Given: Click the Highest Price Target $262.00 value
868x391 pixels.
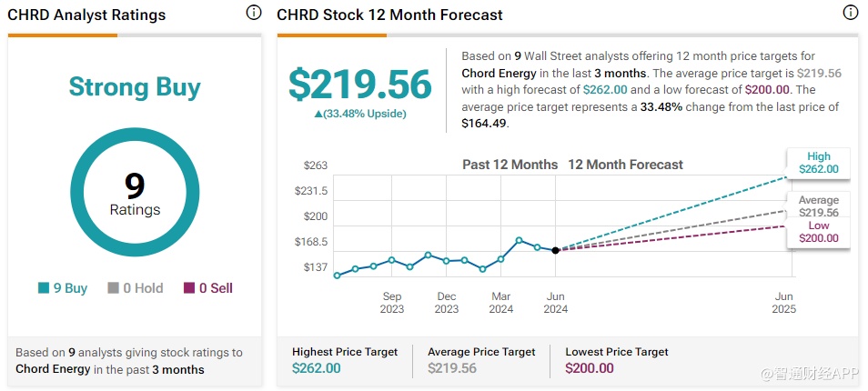Looking at the screenshot, I should click(317, 368).
